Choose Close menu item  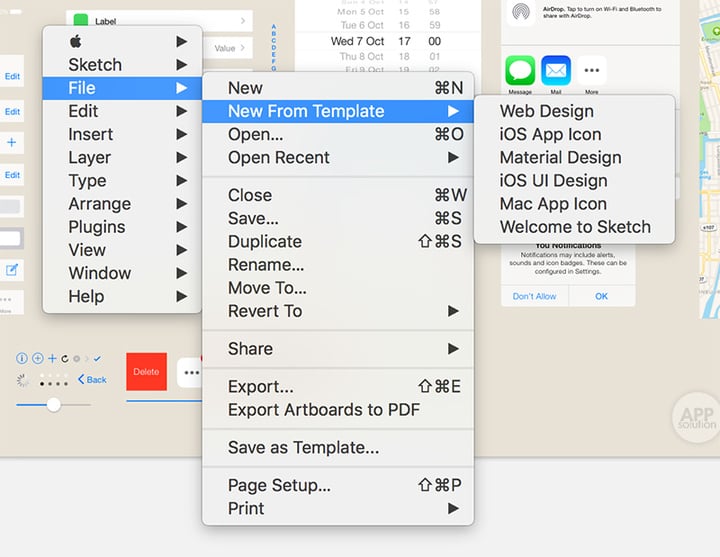pyautogui.click(x=338, y=195)
